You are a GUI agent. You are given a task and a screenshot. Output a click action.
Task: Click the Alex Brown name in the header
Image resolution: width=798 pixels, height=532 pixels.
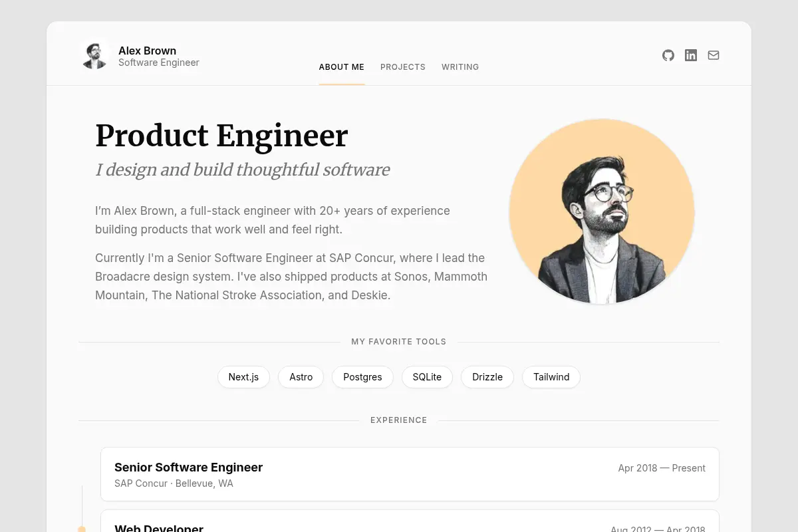147,51
